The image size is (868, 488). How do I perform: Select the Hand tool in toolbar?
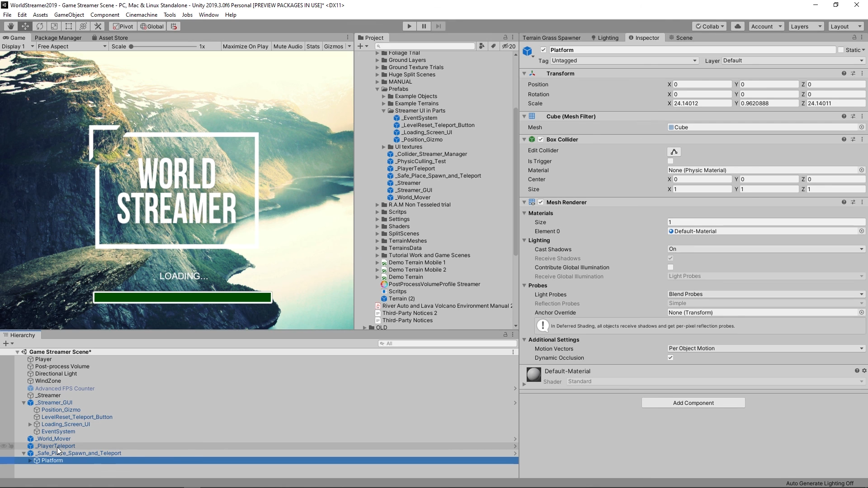(11, 26)
